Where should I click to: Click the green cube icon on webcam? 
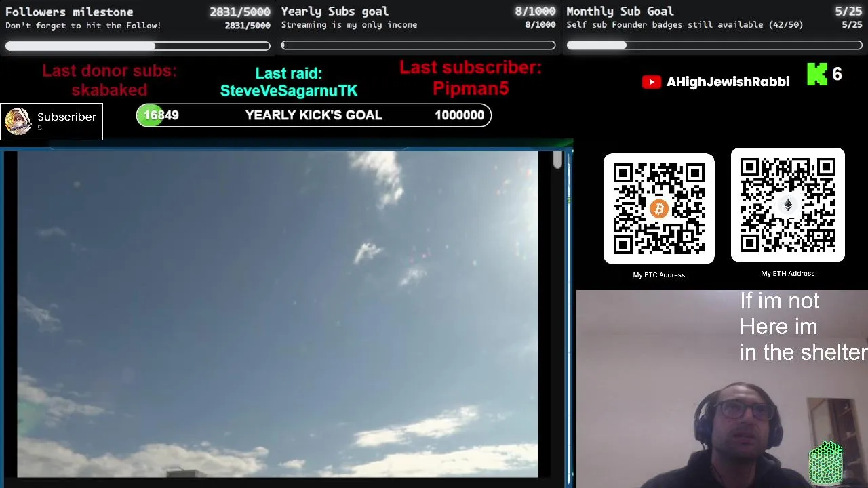click(x=826, y=464)
